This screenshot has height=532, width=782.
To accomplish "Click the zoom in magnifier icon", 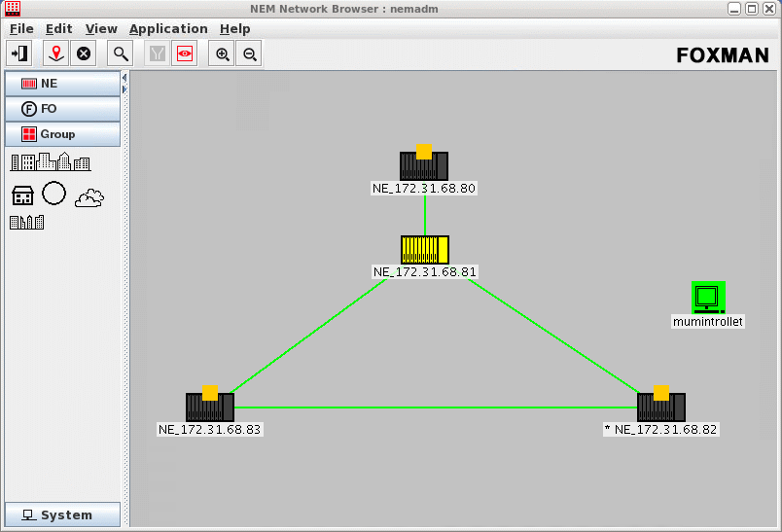I will 223,54.
